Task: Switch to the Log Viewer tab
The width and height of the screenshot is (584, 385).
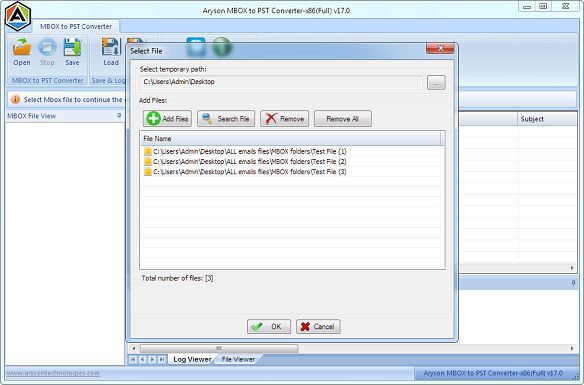Action: pos(192,359)
